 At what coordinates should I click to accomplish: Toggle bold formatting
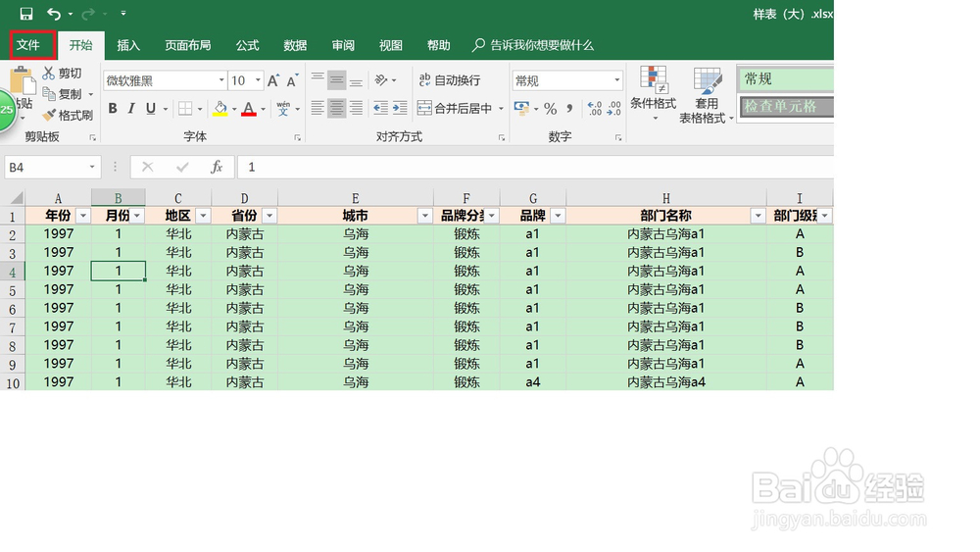[x=113, y=108]
